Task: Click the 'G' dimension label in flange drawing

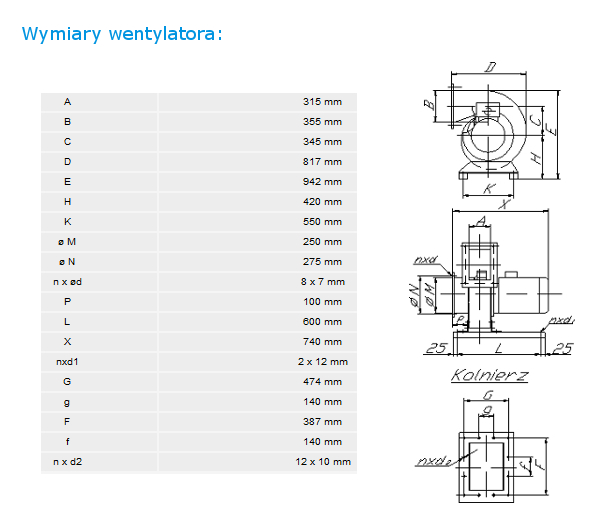Action: click(488, 395)
